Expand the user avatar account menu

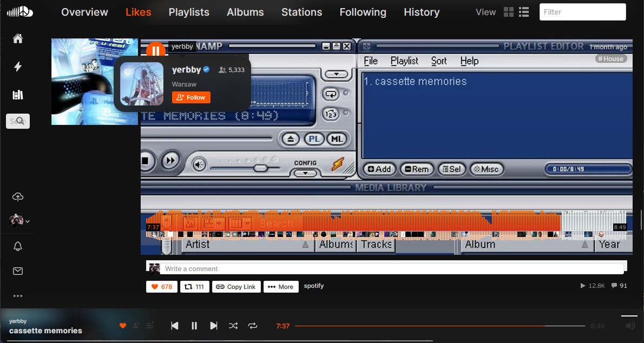[x=19, y=221]
